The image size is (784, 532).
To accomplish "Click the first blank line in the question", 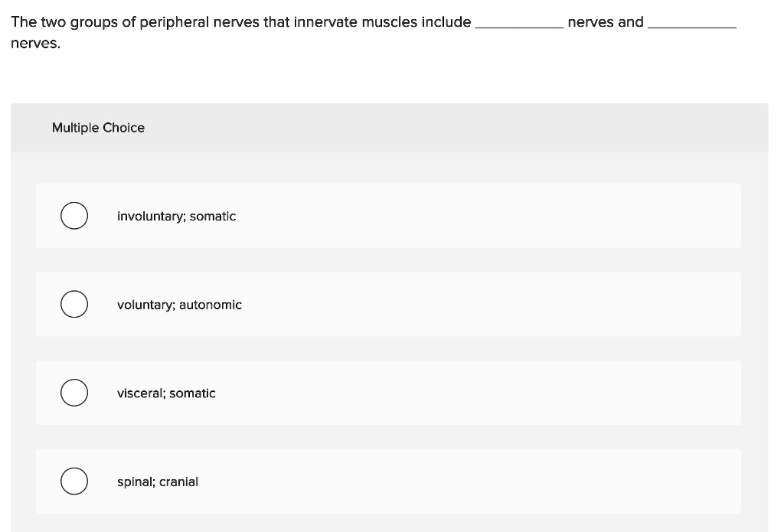I will [x=520, y=27].
